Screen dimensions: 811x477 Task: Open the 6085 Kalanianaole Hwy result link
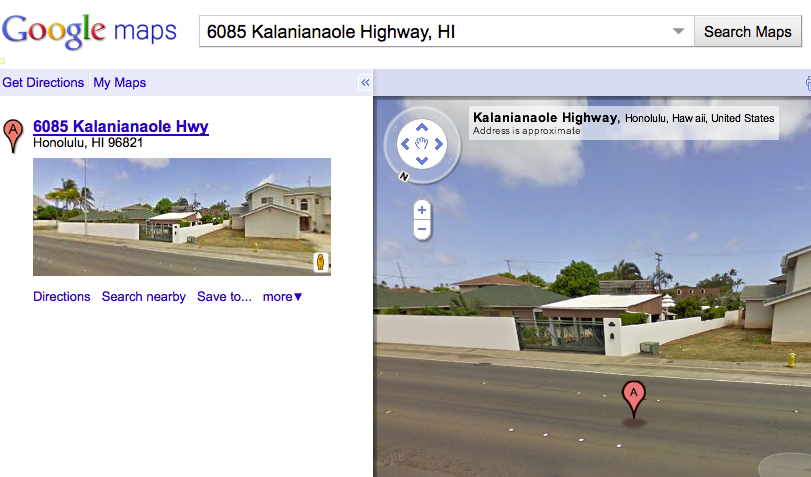click(x=121, y=126)
